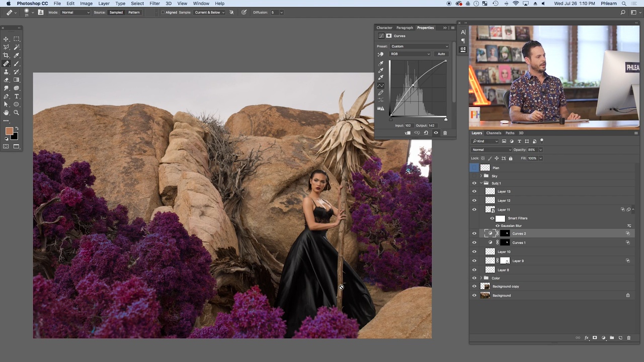The height and width of the screenshot is (362, 644).
Task: Switch to the Channels tab
Action: [494, 133]
